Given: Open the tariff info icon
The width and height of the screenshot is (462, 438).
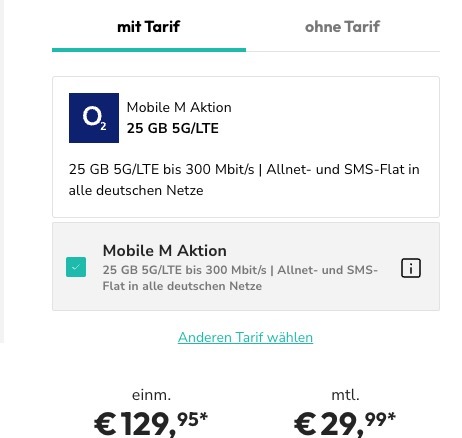Looking at the screenshot, I should click(x=411, y=268).
